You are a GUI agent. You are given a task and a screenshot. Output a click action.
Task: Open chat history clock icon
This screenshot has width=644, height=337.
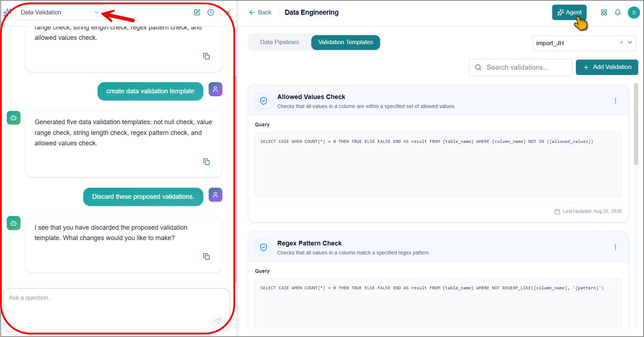(211, 12)
